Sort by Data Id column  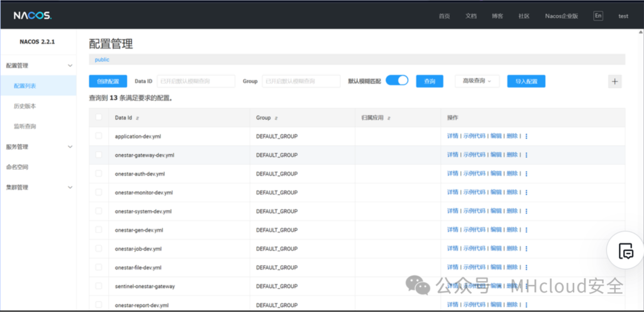[137, 118]
